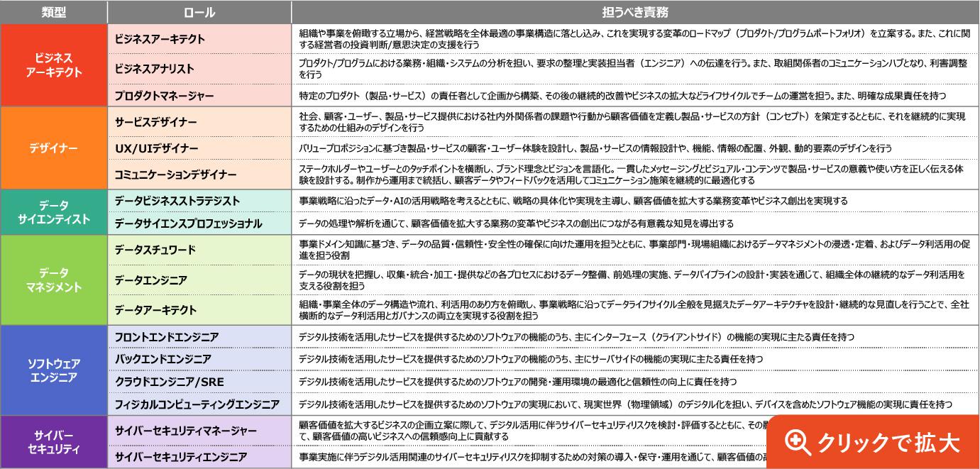
Task: Select the フィジカルコンピューティングエンジニア role cell
Action: click(x=199, y=404)
